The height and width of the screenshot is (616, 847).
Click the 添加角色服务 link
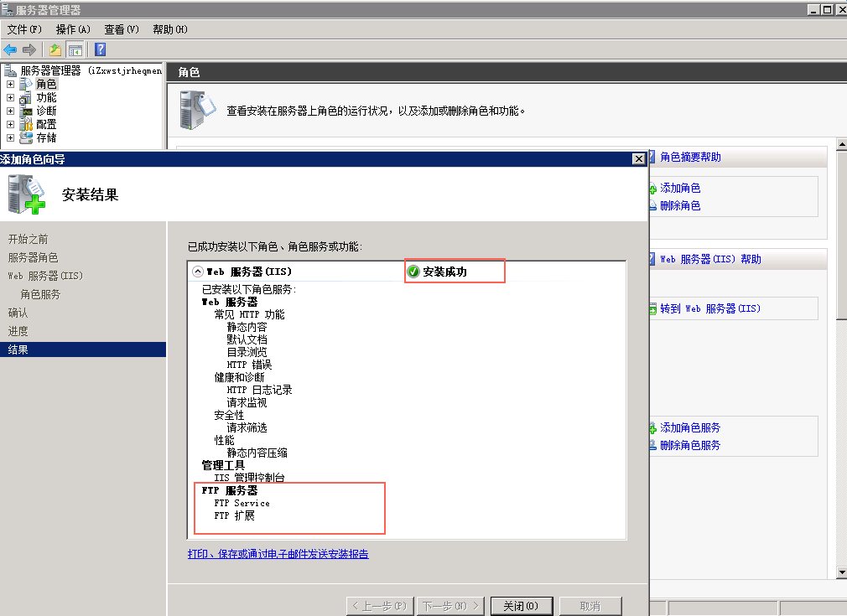point(689,427)
